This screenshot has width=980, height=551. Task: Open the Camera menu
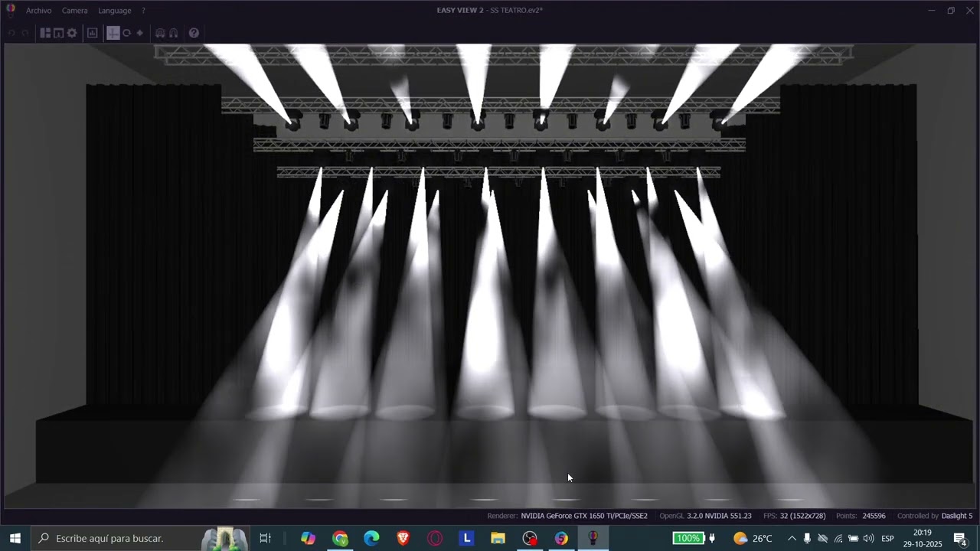(x=75, y=11)
